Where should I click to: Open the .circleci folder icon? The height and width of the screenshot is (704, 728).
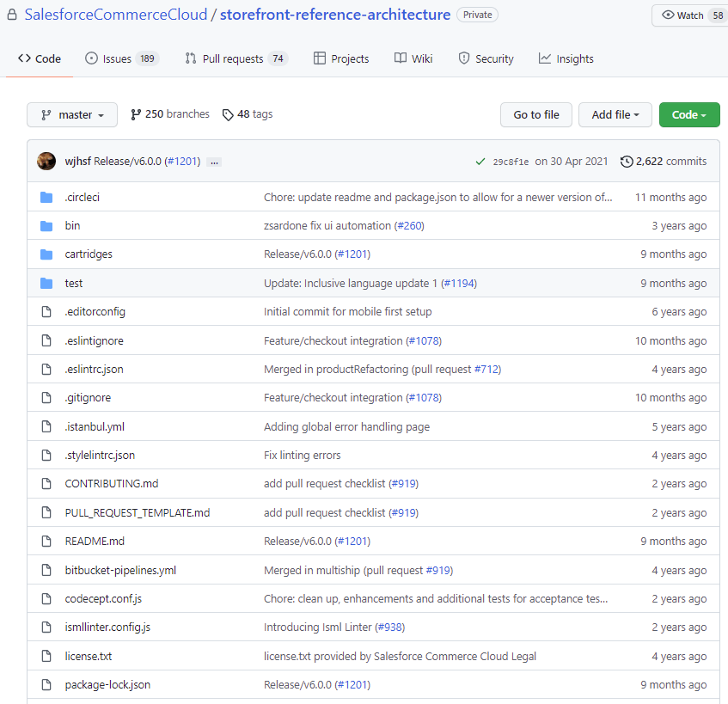click(46, 198)
